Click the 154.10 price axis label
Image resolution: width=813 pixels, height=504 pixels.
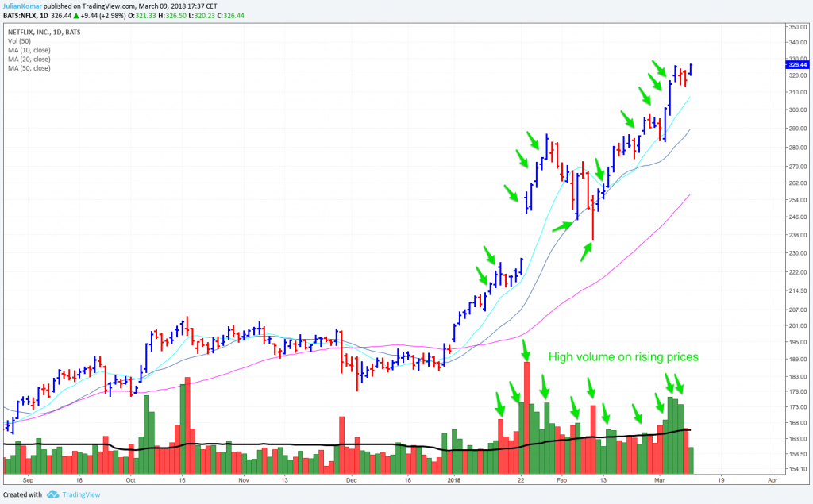pos(798,469)
